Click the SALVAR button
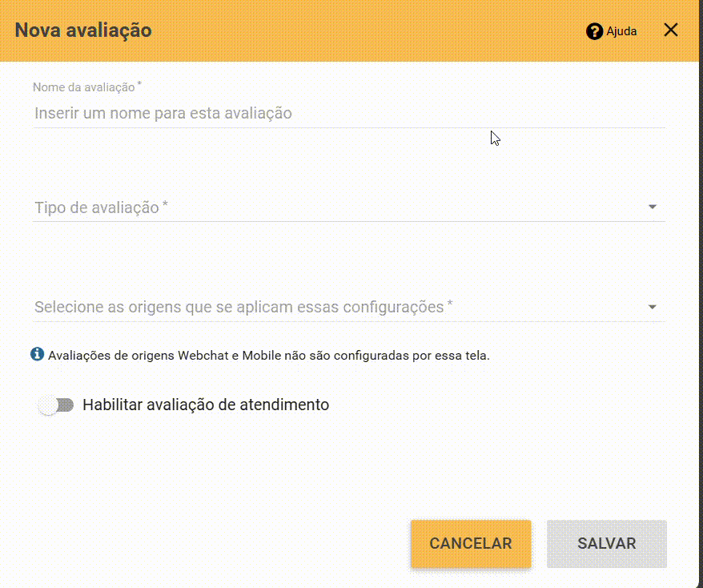703x588 pixels. (x=607, y=544)
